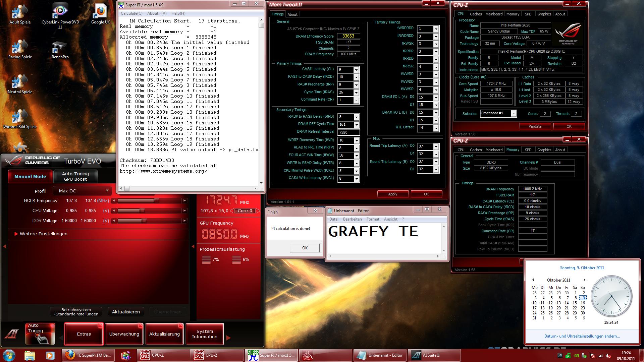
Task: Go to next month in the calendar
Action: click(x=584, y=280)
